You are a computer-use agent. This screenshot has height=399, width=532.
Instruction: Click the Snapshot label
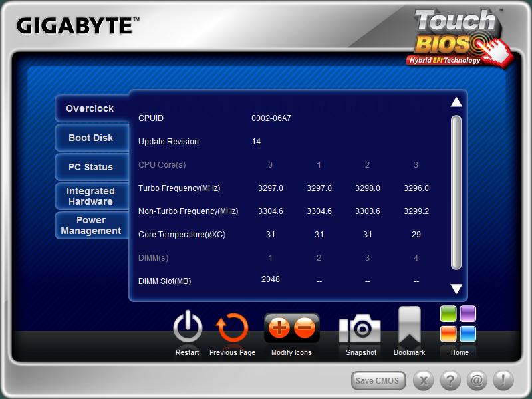[361, 352]
